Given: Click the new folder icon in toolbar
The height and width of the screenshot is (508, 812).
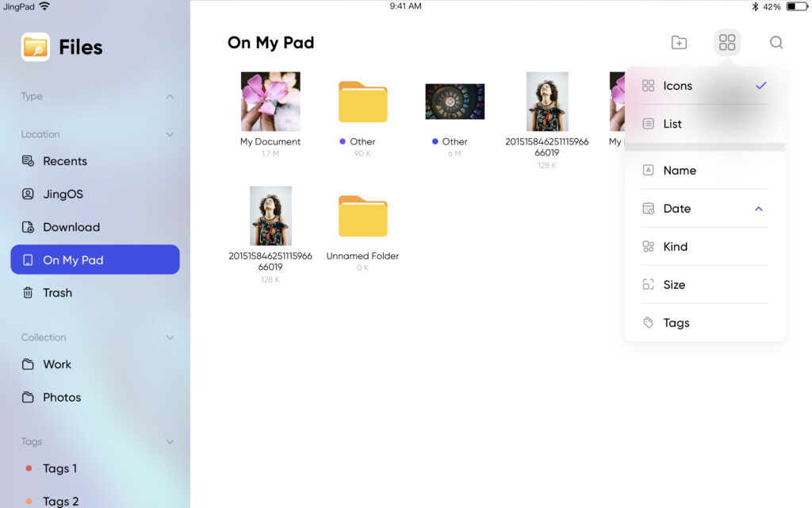Looking at the screenshot, I should 679,43.
